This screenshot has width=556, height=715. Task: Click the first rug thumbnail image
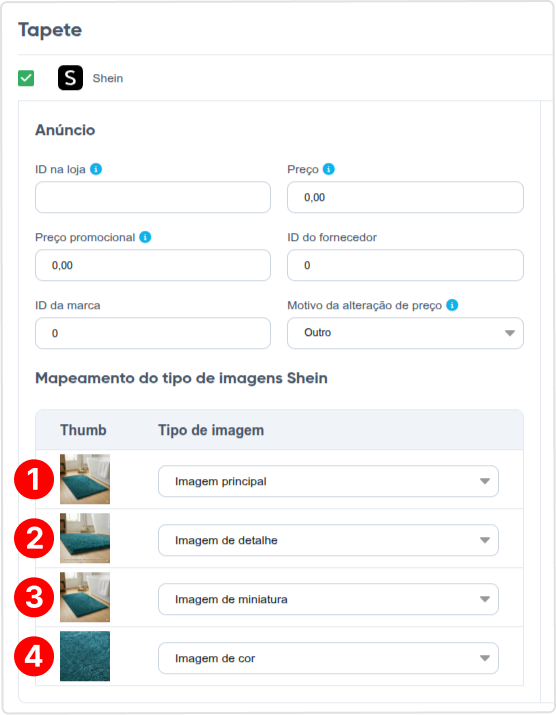(x=85, y=479)
